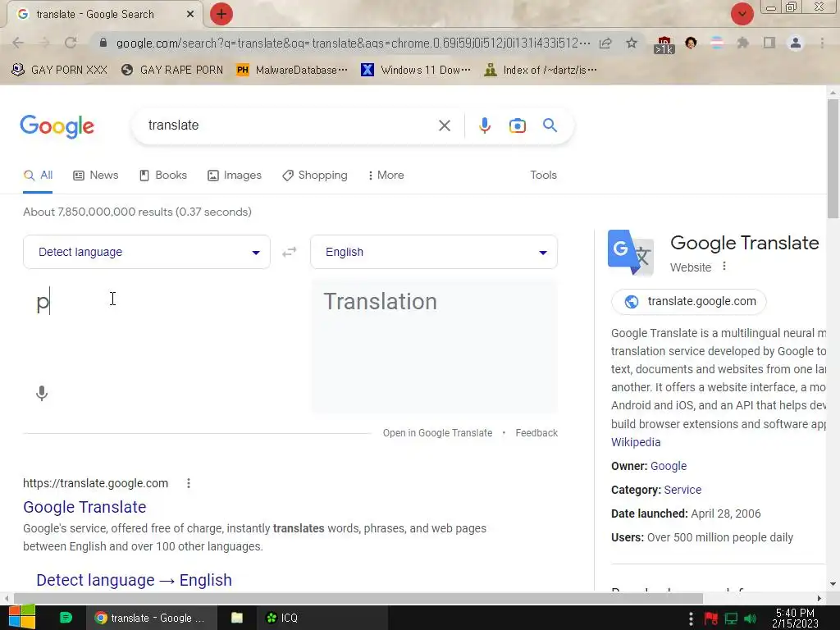This screenshot has height=630, width=840.
Task: Open in Google Translate link
Action: point(437,433)
